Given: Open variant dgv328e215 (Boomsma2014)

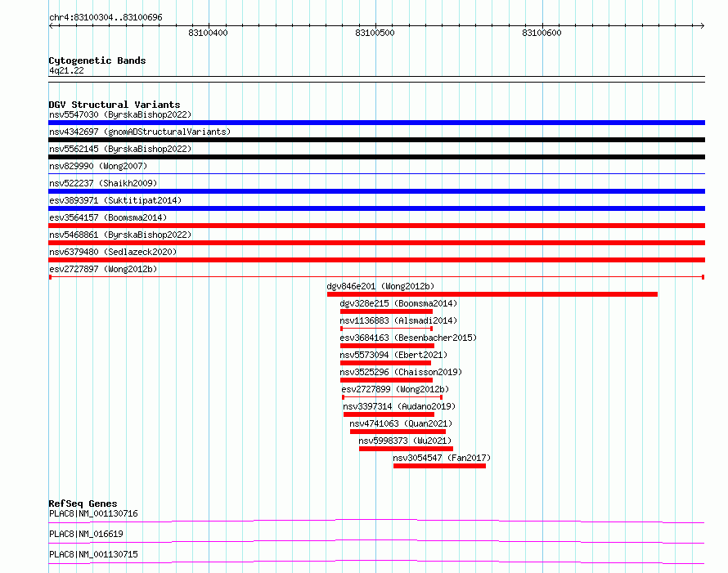Looking at the screenshot, I should 398,303.
